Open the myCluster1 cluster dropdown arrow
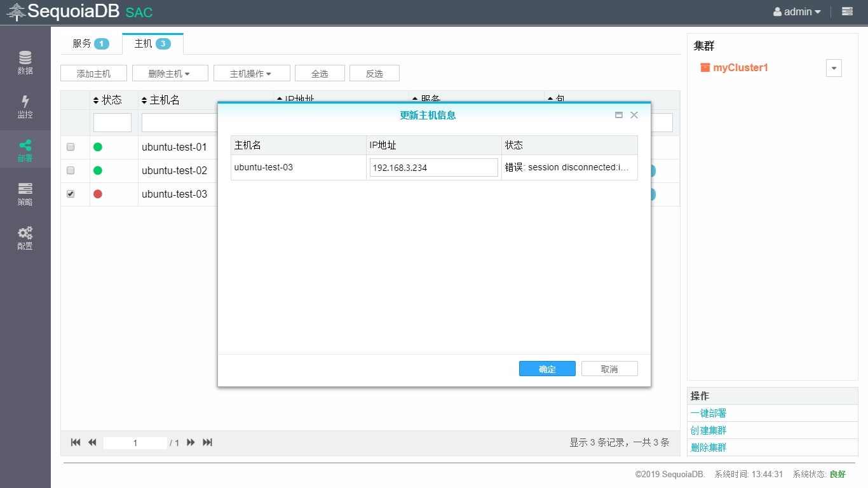868x488 pixels. 834,68
